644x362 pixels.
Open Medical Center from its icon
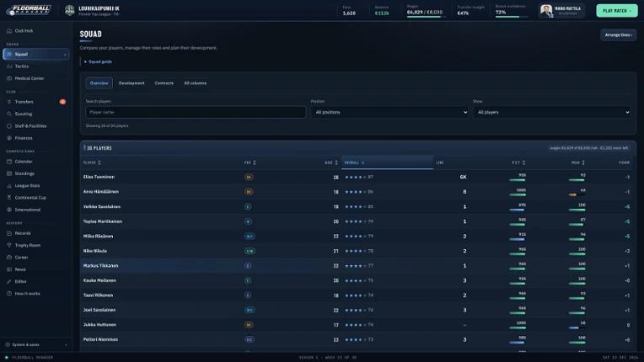(9, 78)
